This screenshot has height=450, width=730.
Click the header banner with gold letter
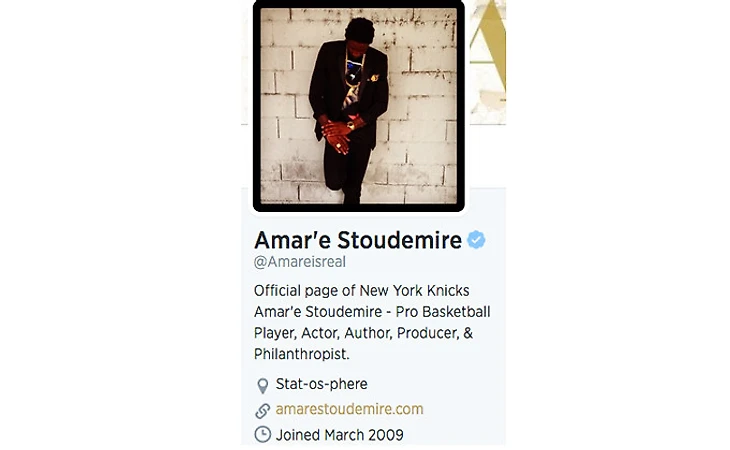click(487, 62)
